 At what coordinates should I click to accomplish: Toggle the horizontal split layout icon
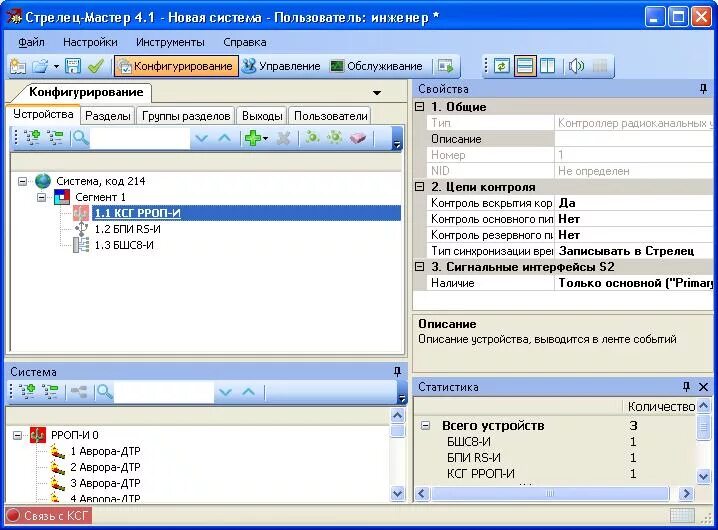[x=524, y=66]
